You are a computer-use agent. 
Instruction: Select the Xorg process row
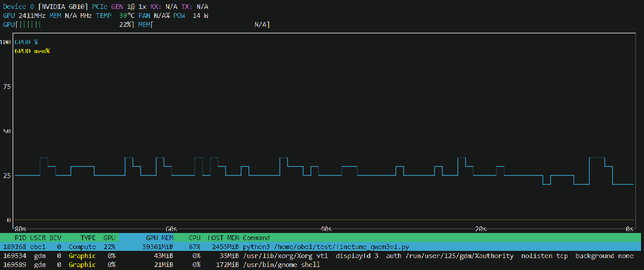coord(321,256)
